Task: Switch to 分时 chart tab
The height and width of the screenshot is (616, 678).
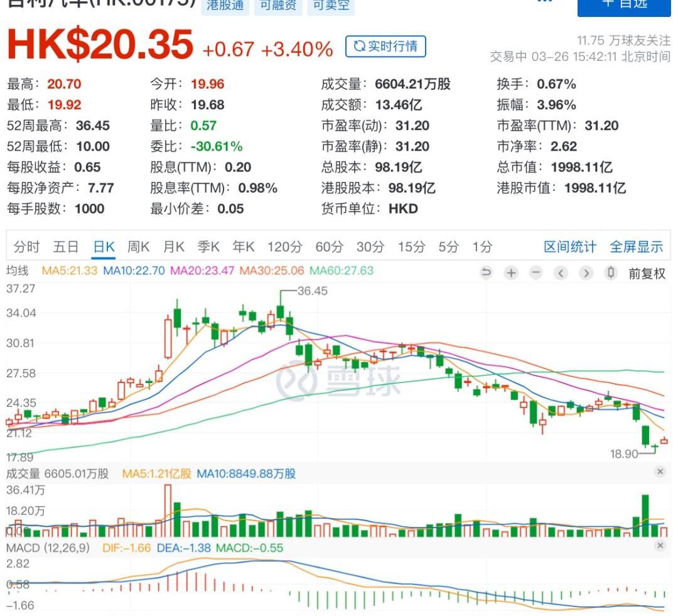Action: click(x=27, y=247)
